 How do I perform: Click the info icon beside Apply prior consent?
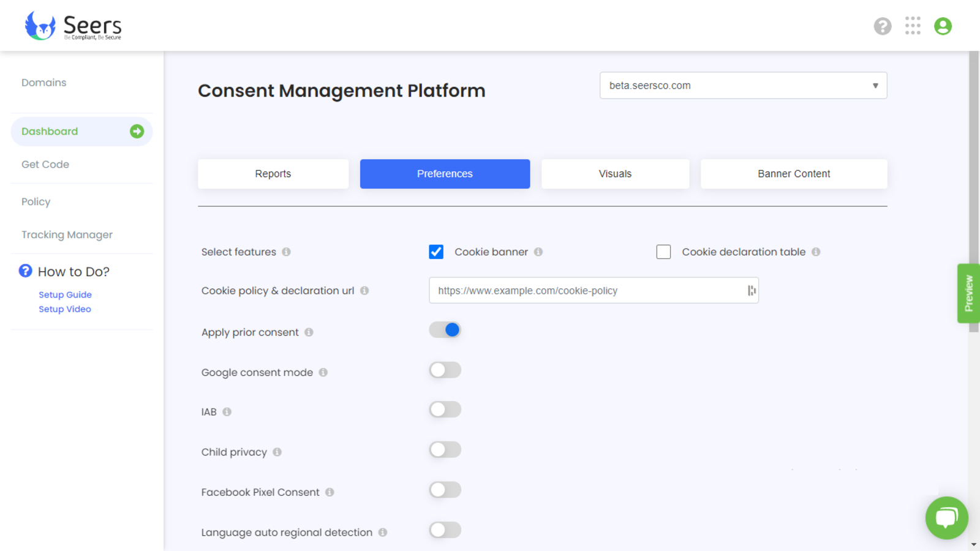309,332
